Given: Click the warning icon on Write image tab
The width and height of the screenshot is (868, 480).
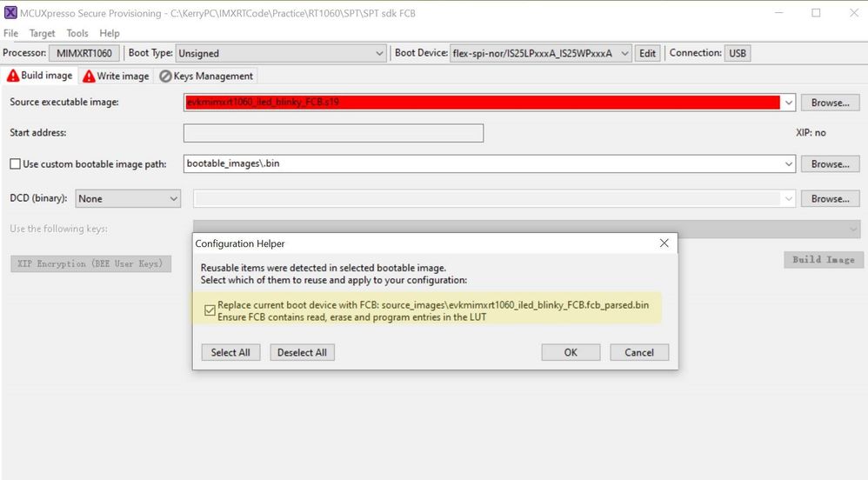Looking at the screenshot, I should click(89, 77).
